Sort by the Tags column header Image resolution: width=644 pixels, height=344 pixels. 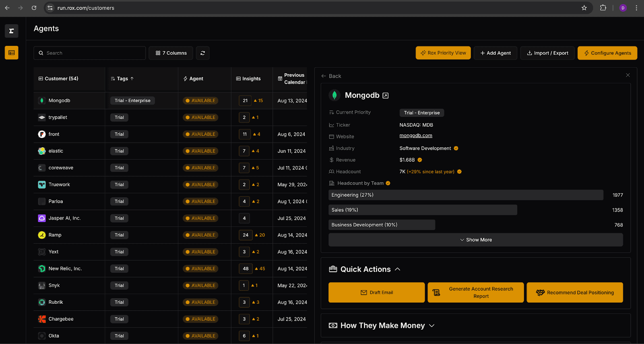[x=122, y=79]
